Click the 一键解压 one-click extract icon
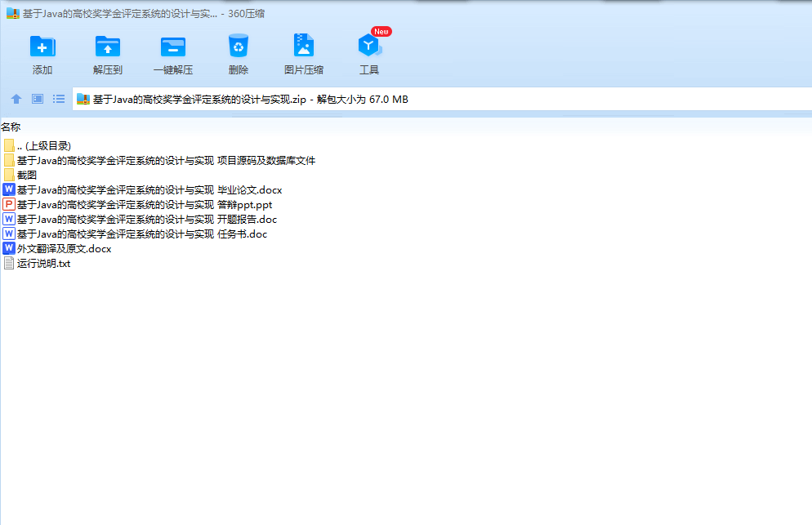 (x=173, y=47)
